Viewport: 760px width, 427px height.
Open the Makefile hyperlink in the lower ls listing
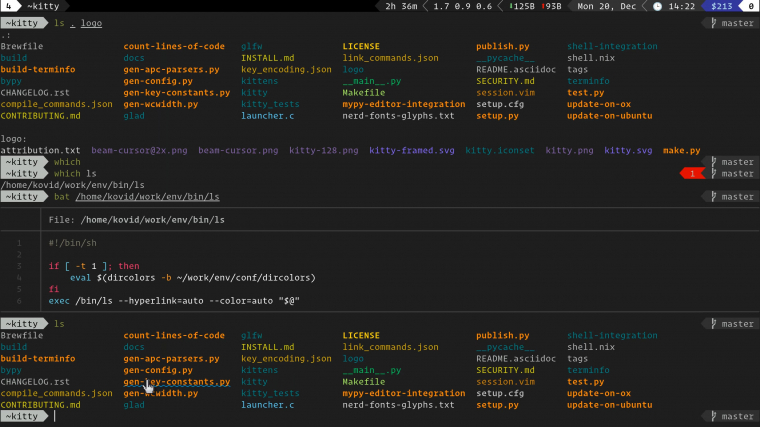[x=364, y=382]
